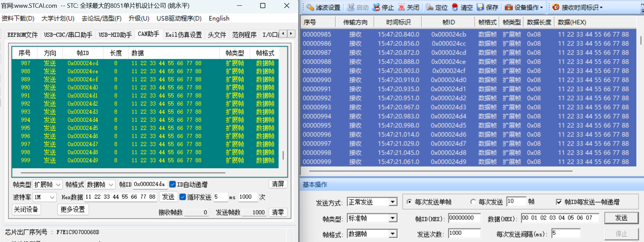Image resolution: width=644 pixels, height=242 pixels.
Task: Click the 发送 button in right panel
Action: tap(621, 218)
